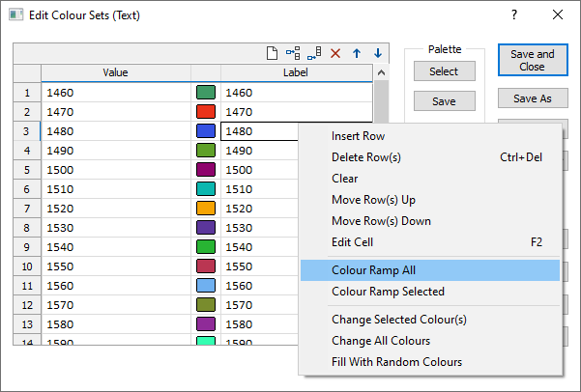581x392 pixels.
Task: Click the insert row toolbar icon
Action: click(293, 53)
